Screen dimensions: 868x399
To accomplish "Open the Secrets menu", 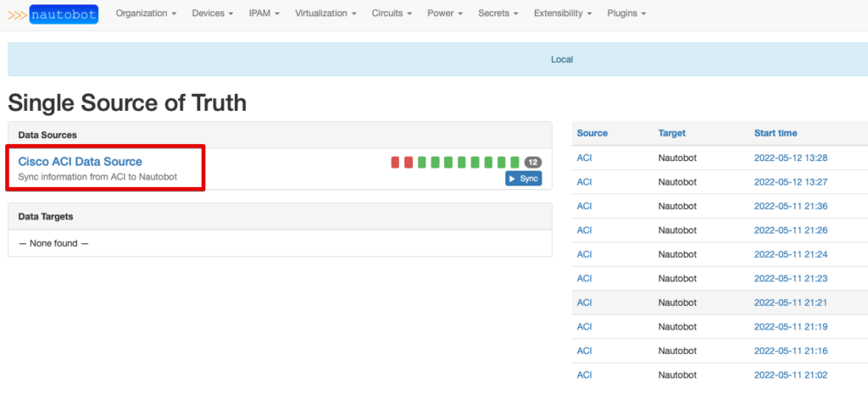I will [498, 14].
